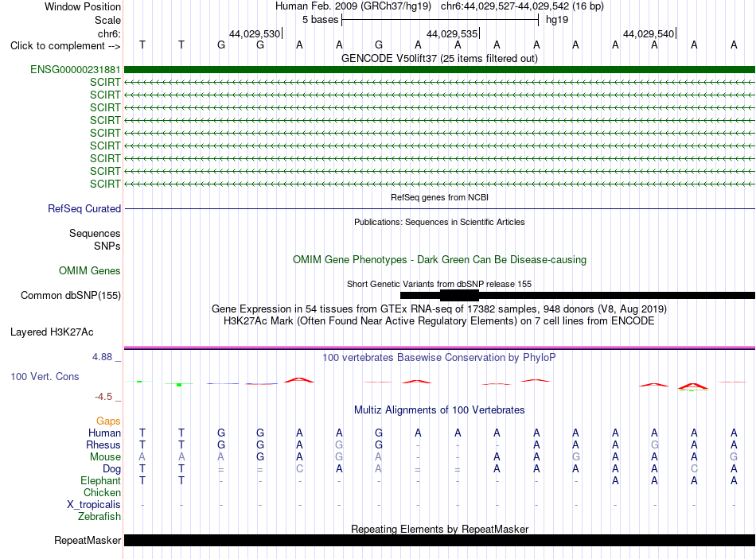The height and width of the screenshot is (559, 756).
Task: Click the orange Gaps label
Action: click(108, 421)
